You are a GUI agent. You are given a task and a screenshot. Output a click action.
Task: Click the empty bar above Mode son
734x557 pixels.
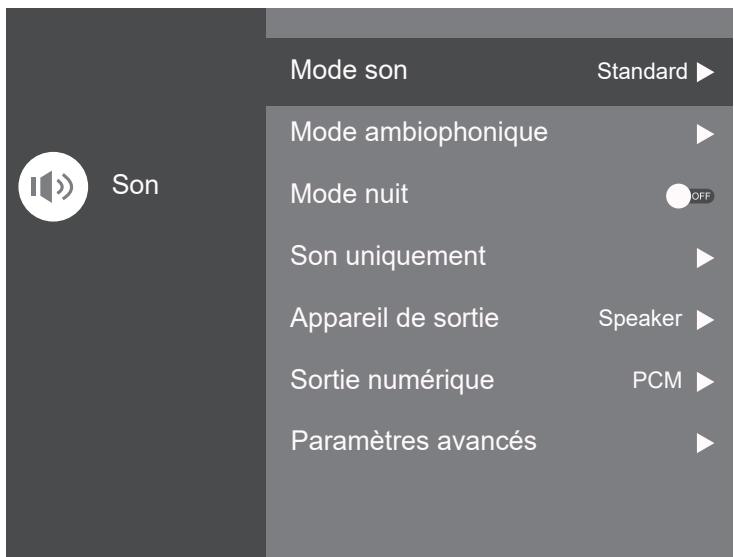[x=499, y=22]
